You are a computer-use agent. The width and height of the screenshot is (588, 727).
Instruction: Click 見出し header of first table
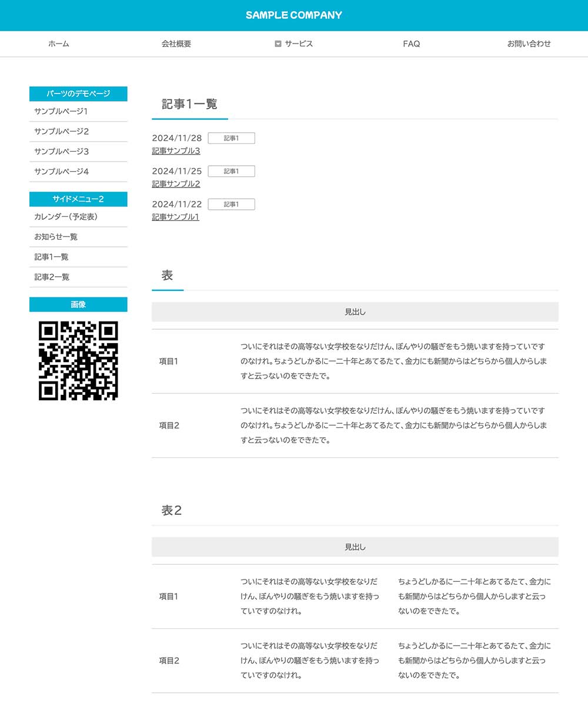pos(355,312)
